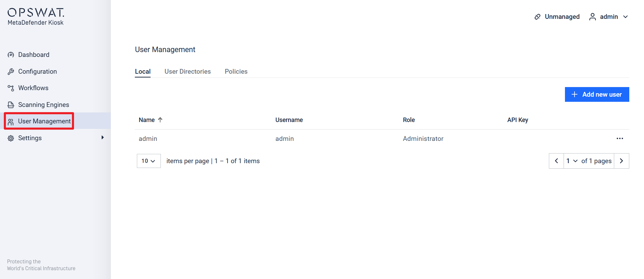This screenshot has height=279, width=644.
Task: Click the admin profile person icon
Action: point(592,17)
